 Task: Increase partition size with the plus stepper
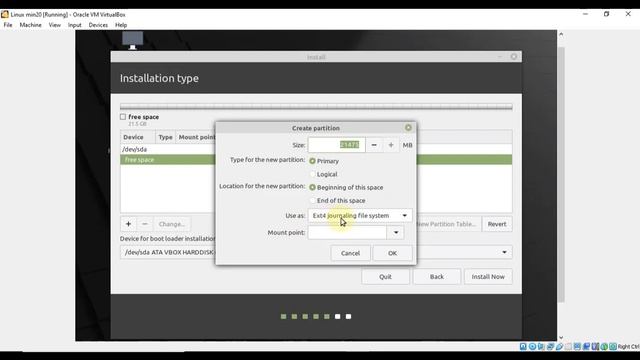pyautogui.click(x=391, y=145)
